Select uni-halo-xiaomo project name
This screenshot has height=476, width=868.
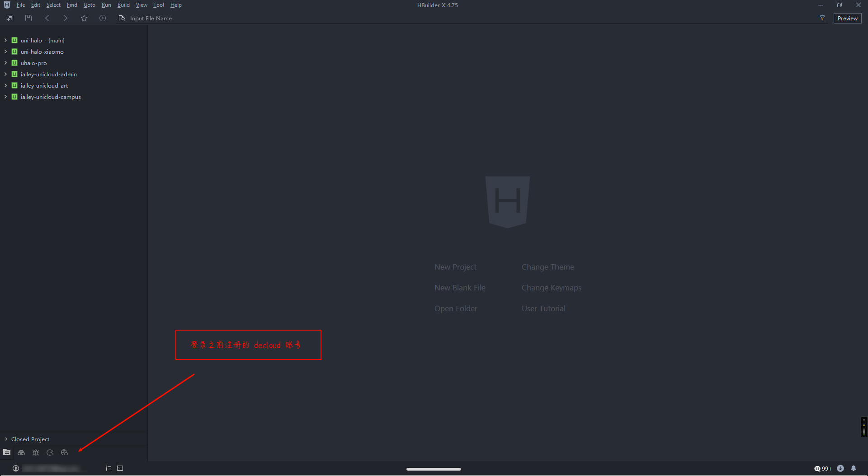(42, 52)
